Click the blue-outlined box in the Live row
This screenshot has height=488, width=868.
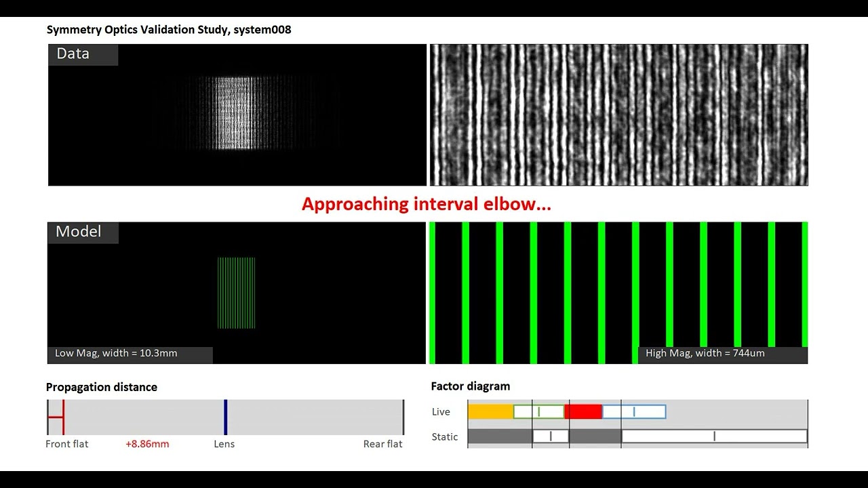tap(634, 411)
